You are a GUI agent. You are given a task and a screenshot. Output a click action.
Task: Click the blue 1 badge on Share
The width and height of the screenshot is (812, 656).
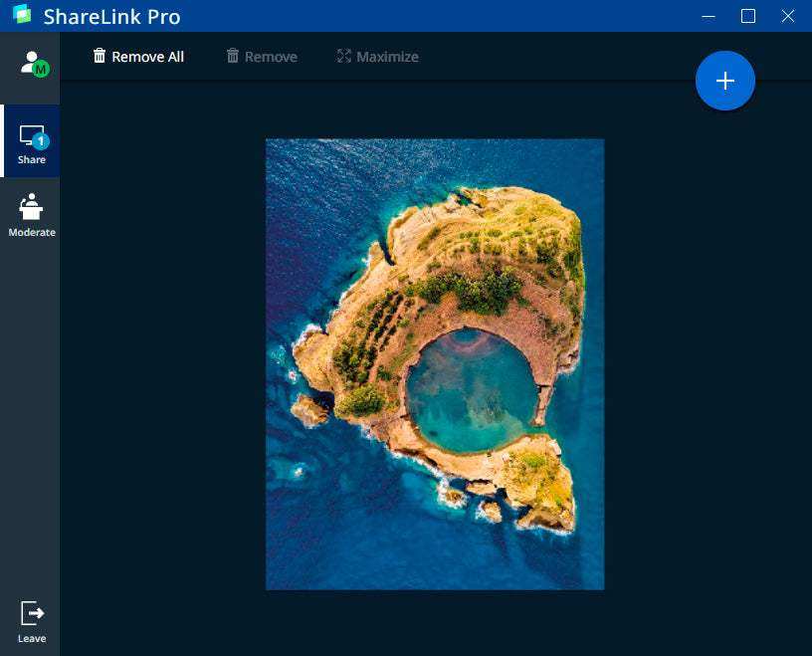coord(41,141)
